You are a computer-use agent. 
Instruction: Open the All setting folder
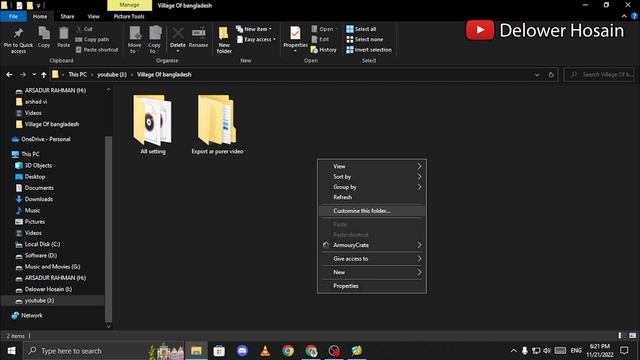click(x=153, y=124)
